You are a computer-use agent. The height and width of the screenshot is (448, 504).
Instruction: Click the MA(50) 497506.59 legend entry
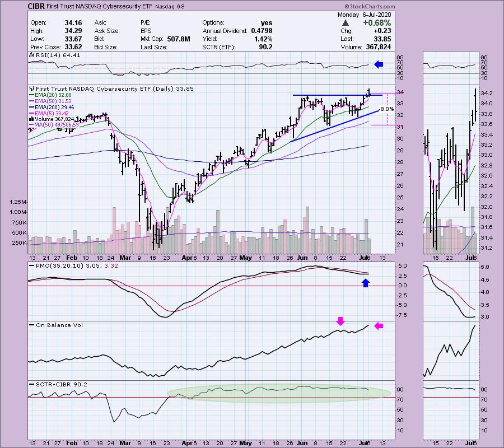54,125
